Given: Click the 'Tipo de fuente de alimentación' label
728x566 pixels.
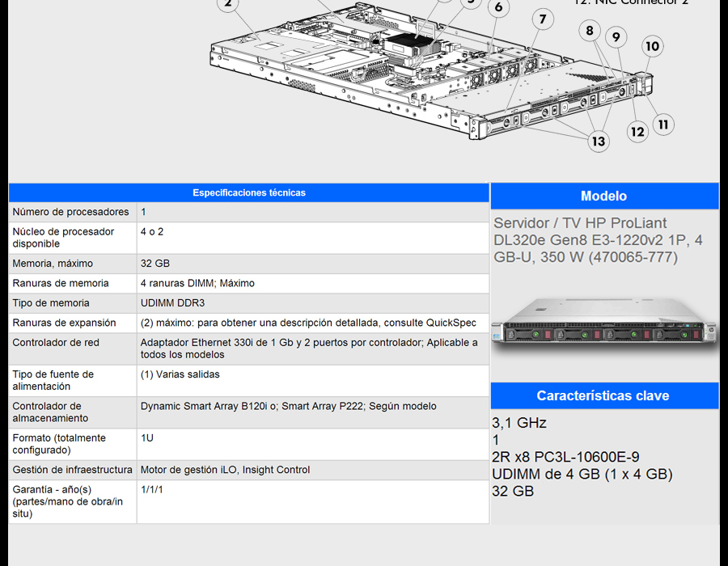Looking at the screenshot, I should tap(53, 380).
